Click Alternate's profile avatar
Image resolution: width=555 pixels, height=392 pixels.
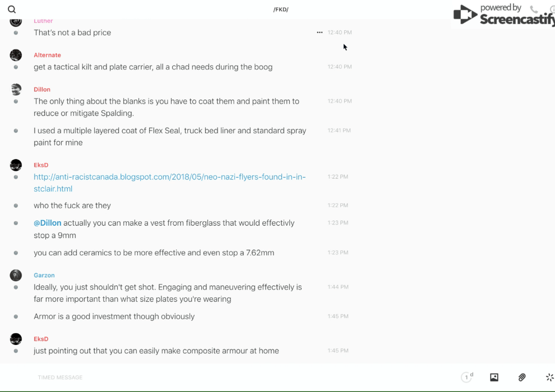point(16,55)
